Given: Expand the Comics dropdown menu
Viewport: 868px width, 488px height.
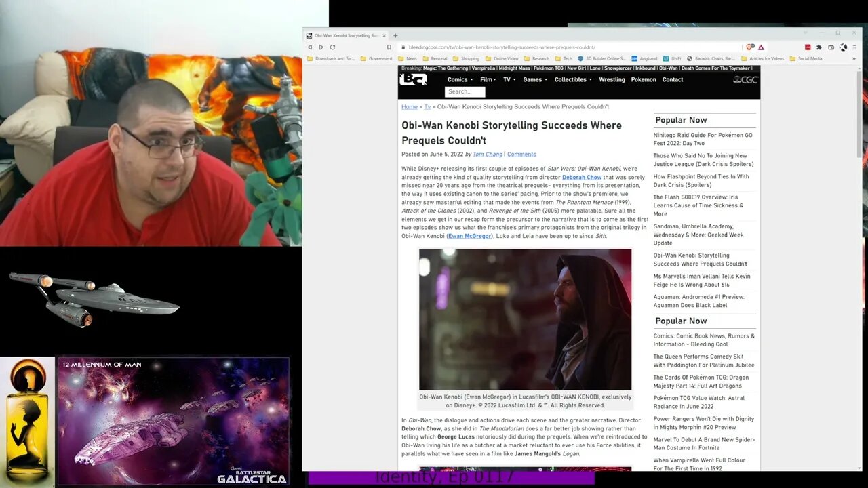Looking at the screenshot, I should pos(460,79).
